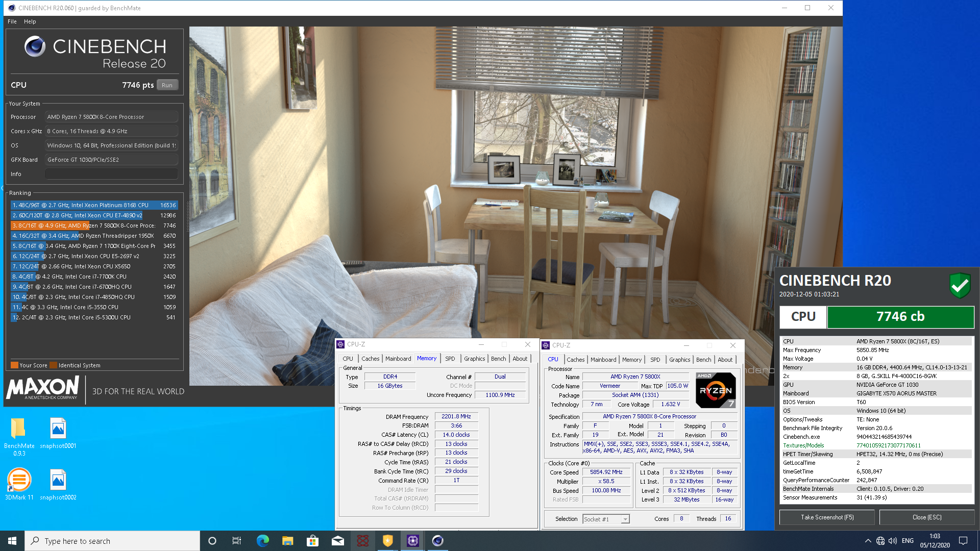Show hidden system tray icons

click(x=868, y=541)
